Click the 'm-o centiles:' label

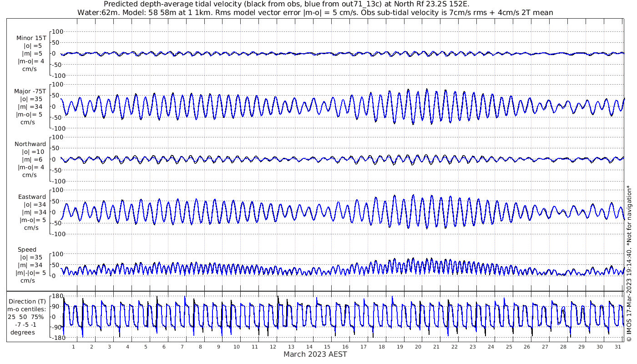click(27, 309)
